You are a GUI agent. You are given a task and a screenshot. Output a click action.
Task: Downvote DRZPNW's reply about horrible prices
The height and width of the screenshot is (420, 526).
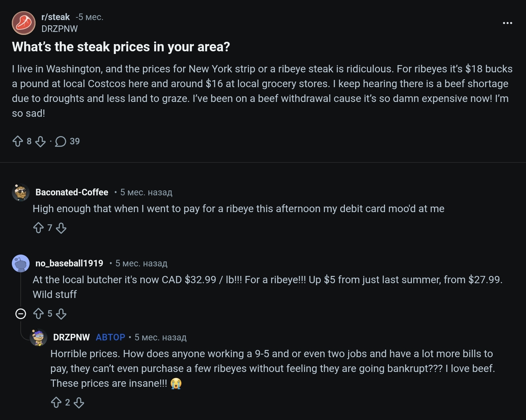coord(79,403)
